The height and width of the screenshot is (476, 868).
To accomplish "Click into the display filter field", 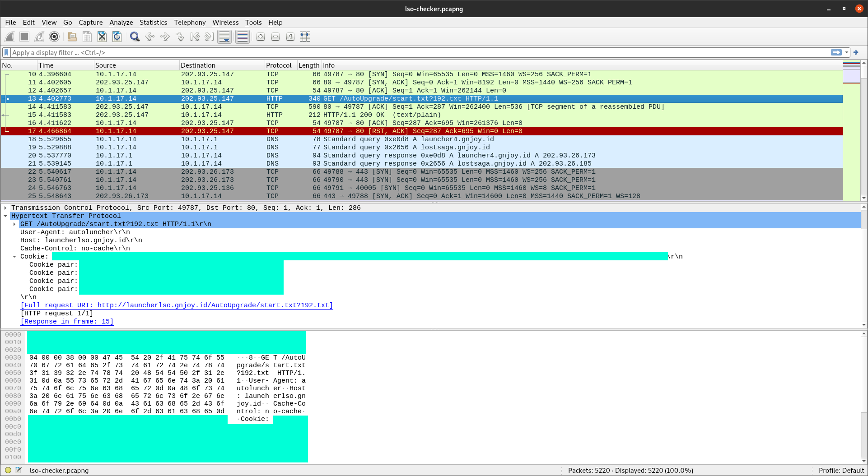I will [x=420, y=53].
